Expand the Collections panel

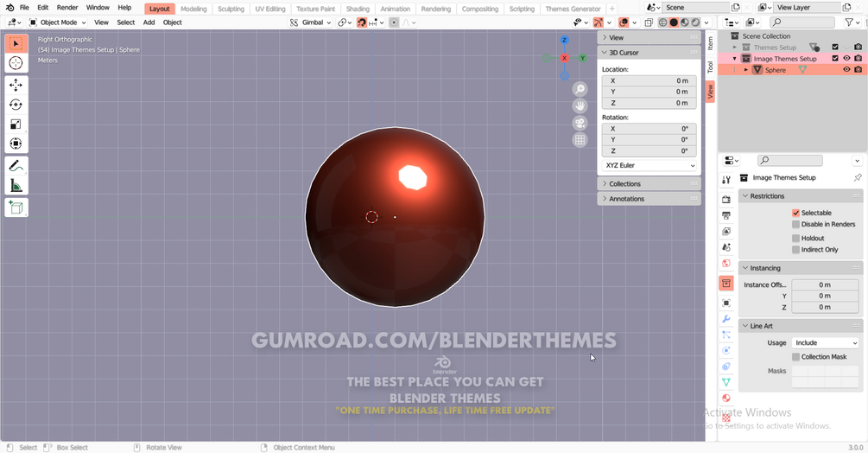[605, 184]
